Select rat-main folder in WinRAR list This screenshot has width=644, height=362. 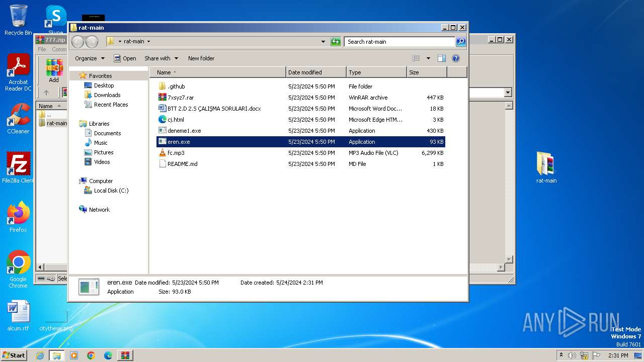tap(52, 123)
